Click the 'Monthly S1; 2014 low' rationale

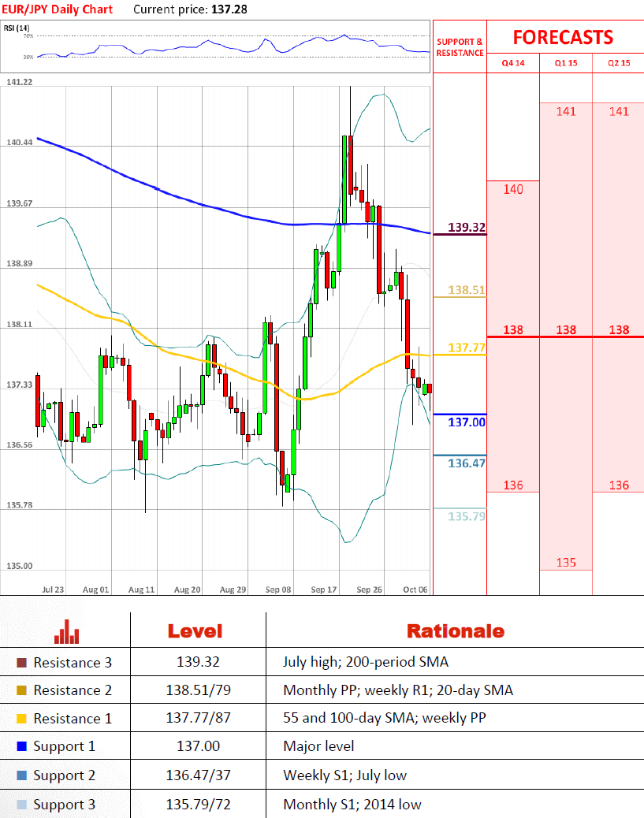pos(352,805)
